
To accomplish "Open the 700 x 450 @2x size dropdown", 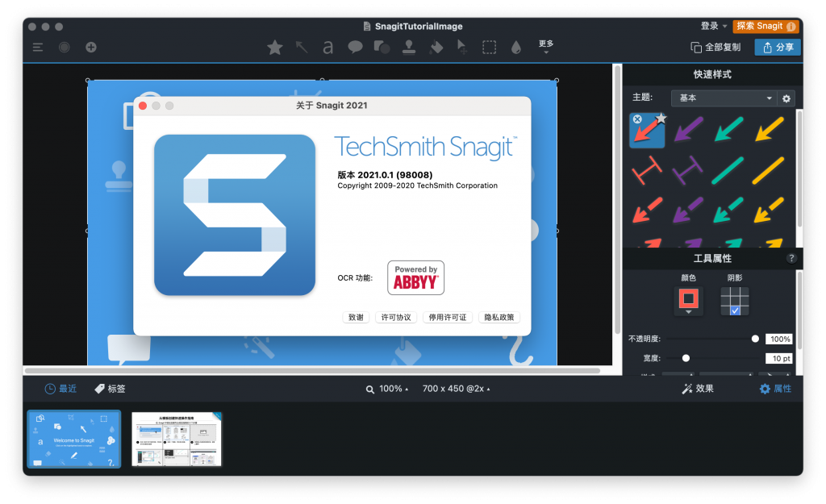I will (457, 389).
